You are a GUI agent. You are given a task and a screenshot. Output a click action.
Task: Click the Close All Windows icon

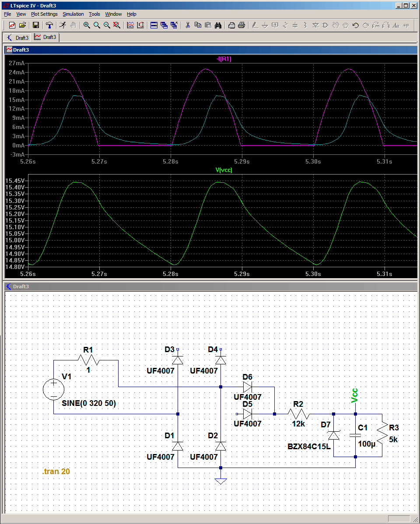point(174,25)
